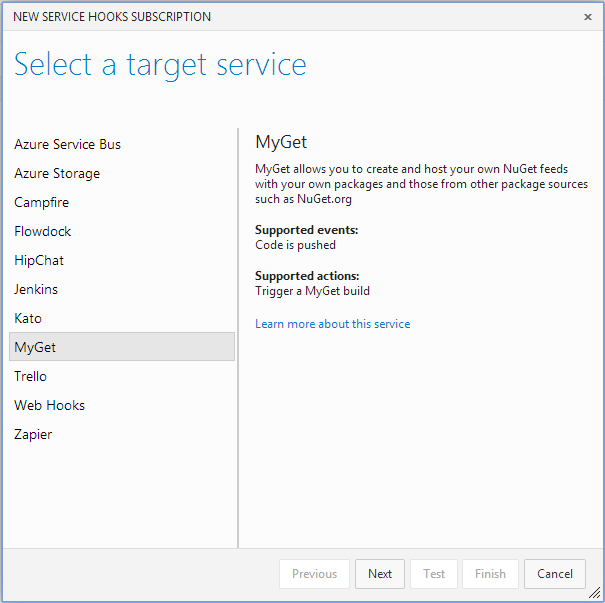Select the Campfire service
This screenshot has width=605, height=603.
click(x=41, y=202)
